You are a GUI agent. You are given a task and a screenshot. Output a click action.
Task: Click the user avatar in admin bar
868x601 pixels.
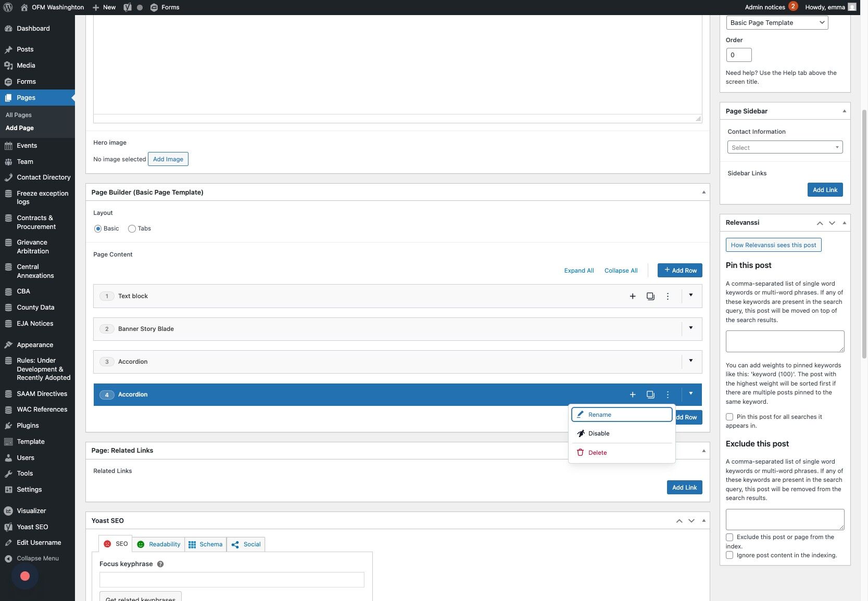point(852,7)
